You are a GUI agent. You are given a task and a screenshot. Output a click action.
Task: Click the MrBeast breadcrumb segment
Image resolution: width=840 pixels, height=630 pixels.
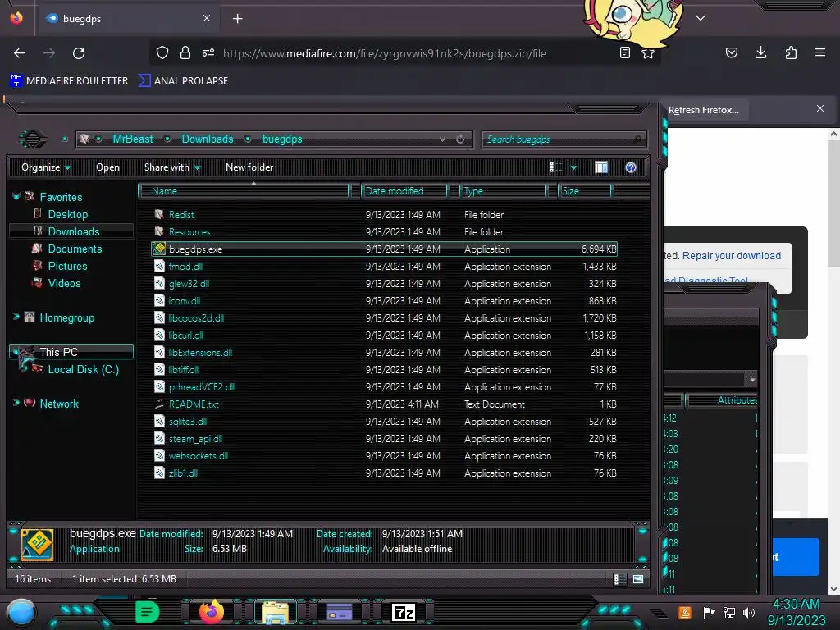(x=133, y=139)
